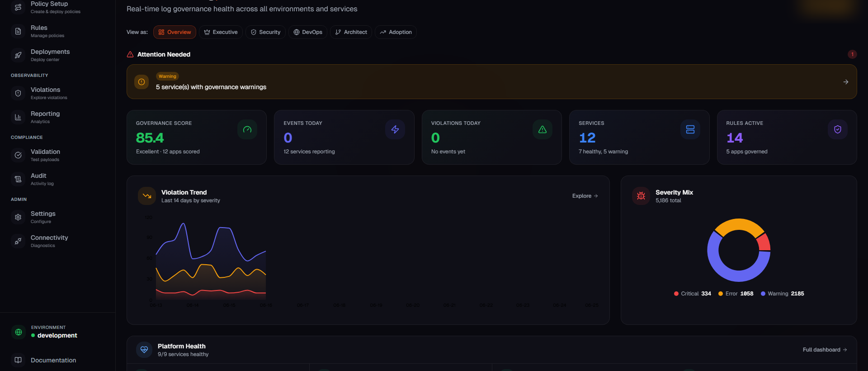Click the Rules Active count 14

(735, 138)
